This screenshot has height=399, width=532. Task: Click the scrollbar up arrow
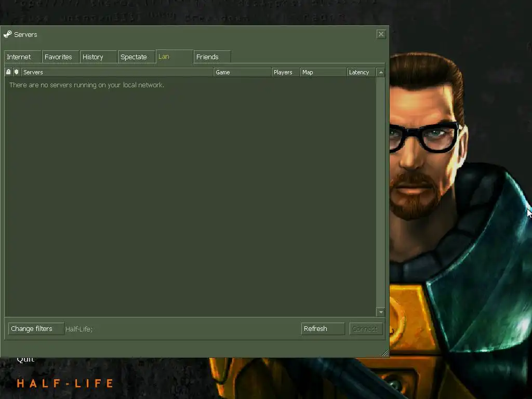click(381, 72)
